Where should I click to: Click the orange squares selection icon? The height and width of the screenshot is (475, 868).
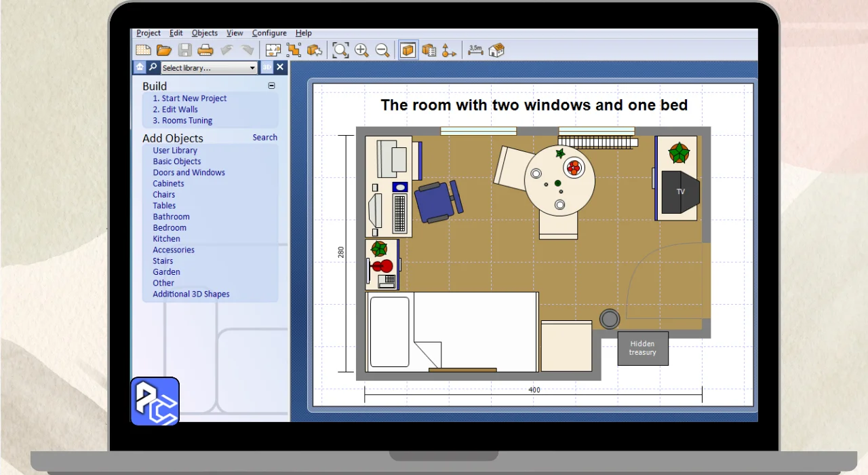(x=294, y=50)
